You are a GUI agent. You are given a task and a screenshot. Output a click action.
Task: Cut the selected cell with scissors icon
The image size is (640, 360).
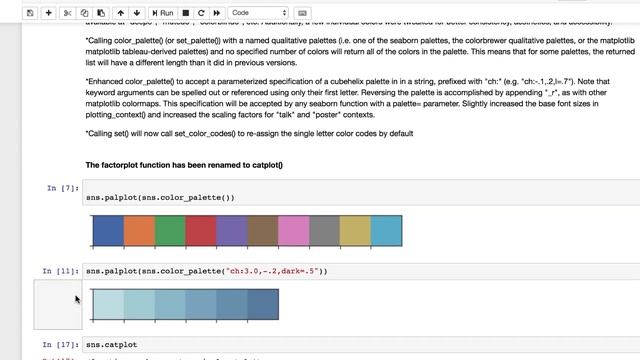(67, 13)
